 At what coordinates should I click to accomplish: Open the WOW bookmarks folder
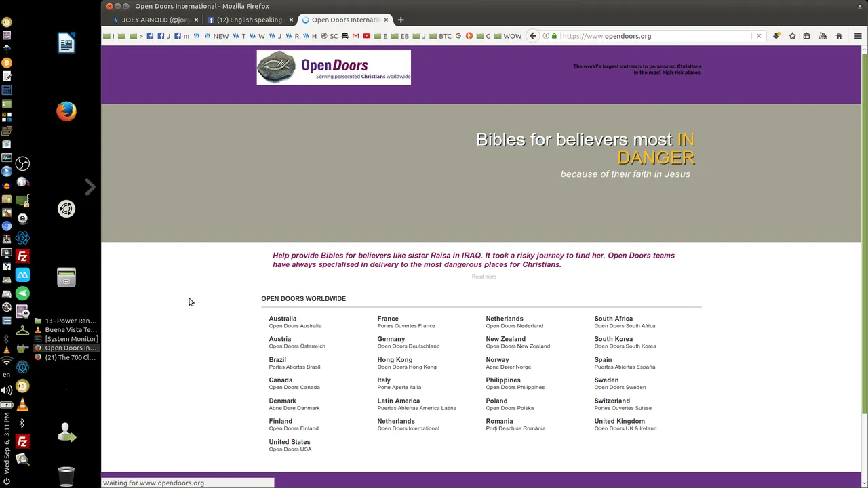pyautogui.click(x=508, y=36)
